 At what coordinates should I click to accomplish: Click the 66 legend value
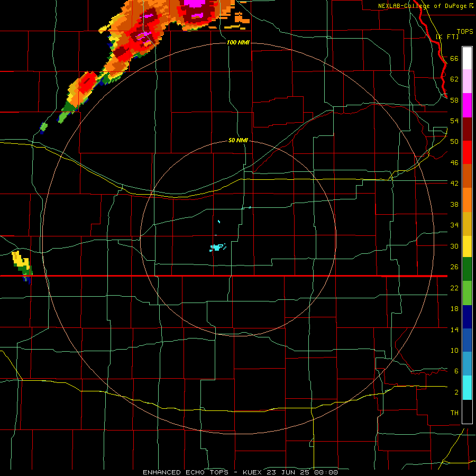coord(454,58)
